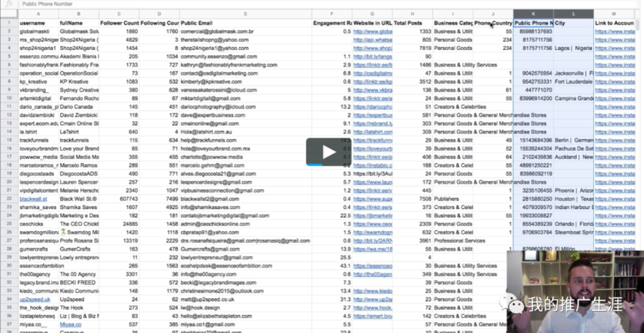Select row 1 number header
Image resolution: width=644 pixels, height=333 pixels.
coord(9,23)
